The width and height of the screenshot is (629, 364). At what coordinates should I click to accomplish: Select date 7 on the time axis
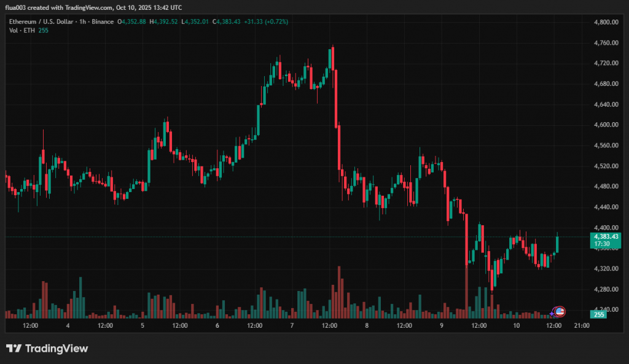click(x=292, y=326)
